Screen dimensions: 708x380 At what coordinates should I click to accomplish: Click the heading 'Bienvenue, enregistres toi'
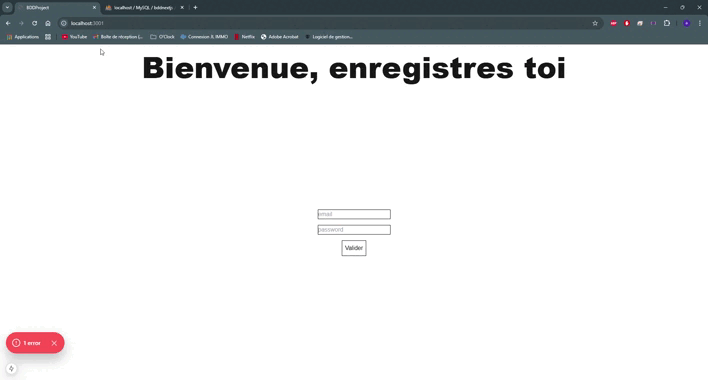coord(354,69)
